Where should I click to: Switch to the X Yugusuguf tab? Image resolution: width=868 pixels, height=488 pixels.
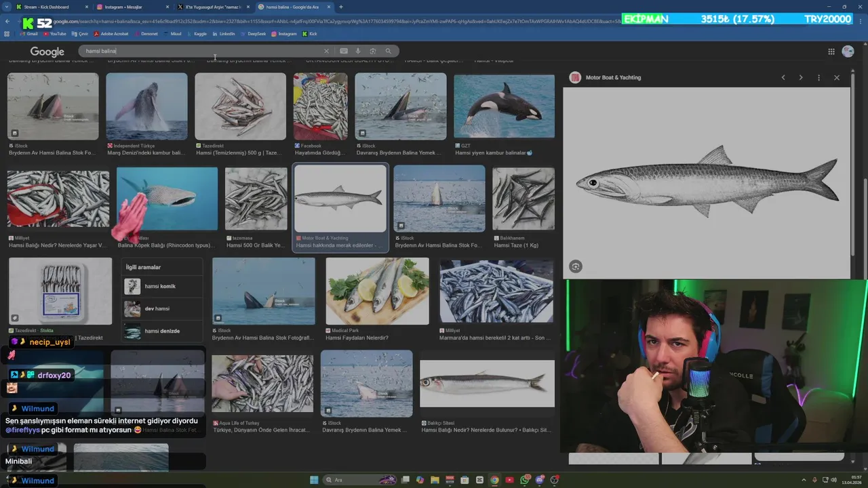click(213, 7)
